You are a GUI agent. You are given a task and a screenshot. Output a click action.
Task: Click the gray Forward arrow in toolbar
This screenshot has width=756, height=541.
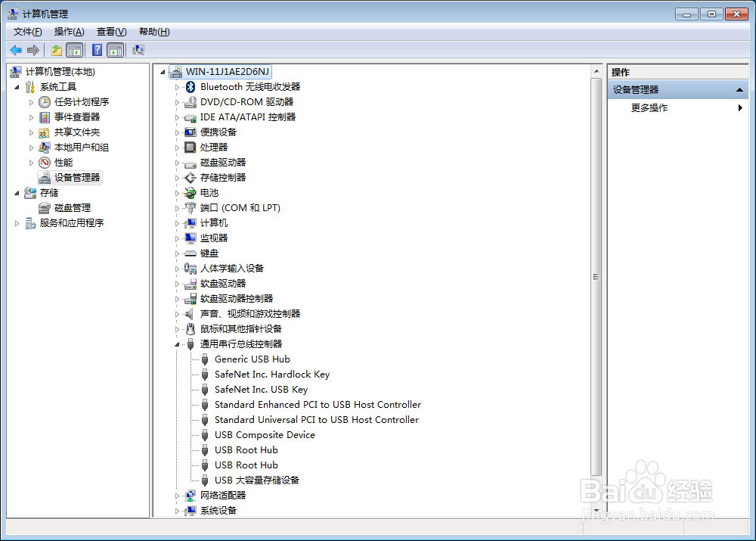pyautogui.click(x=33, y=50)
